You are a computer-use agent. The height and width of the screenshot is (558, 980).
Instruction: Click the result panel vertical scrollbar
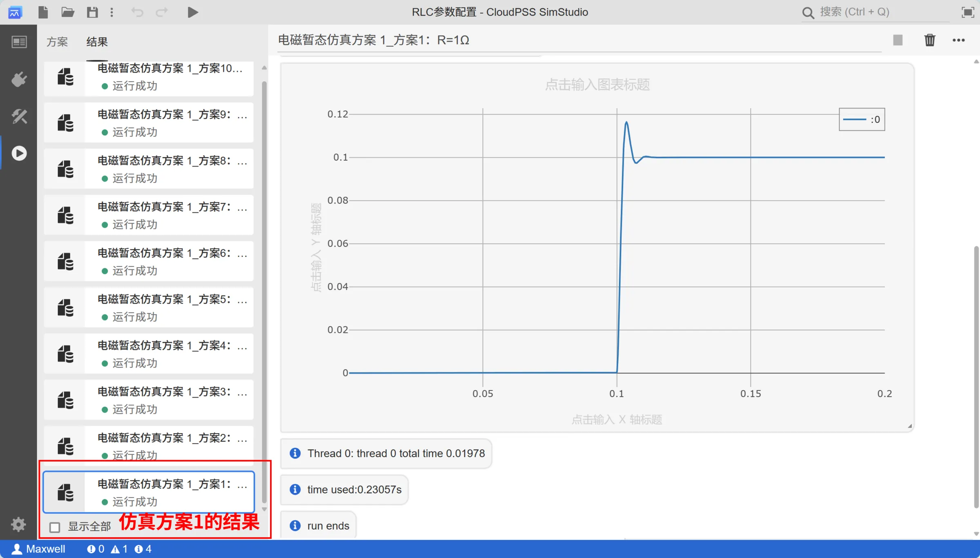tap(976, 376)
